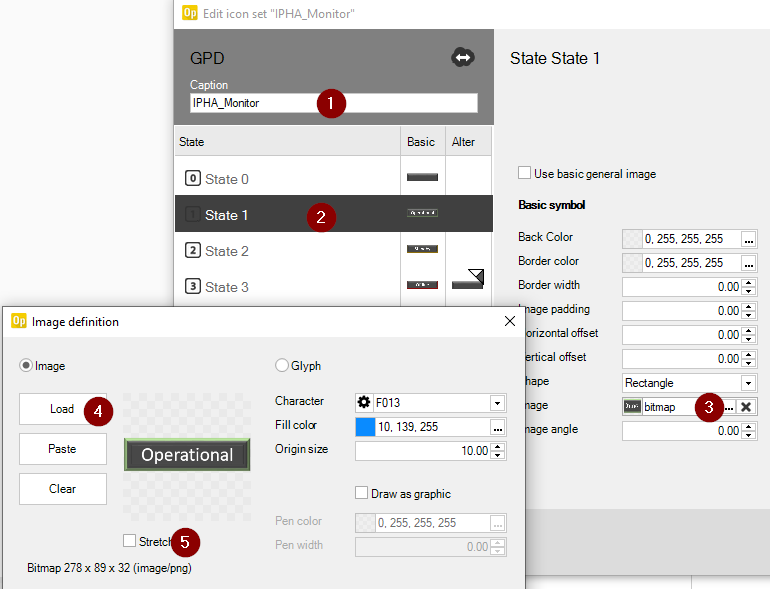The width and height of the screenshot is (770, 589).
Task: Click the blue Fill color swatch
Action: click(365, 426)
